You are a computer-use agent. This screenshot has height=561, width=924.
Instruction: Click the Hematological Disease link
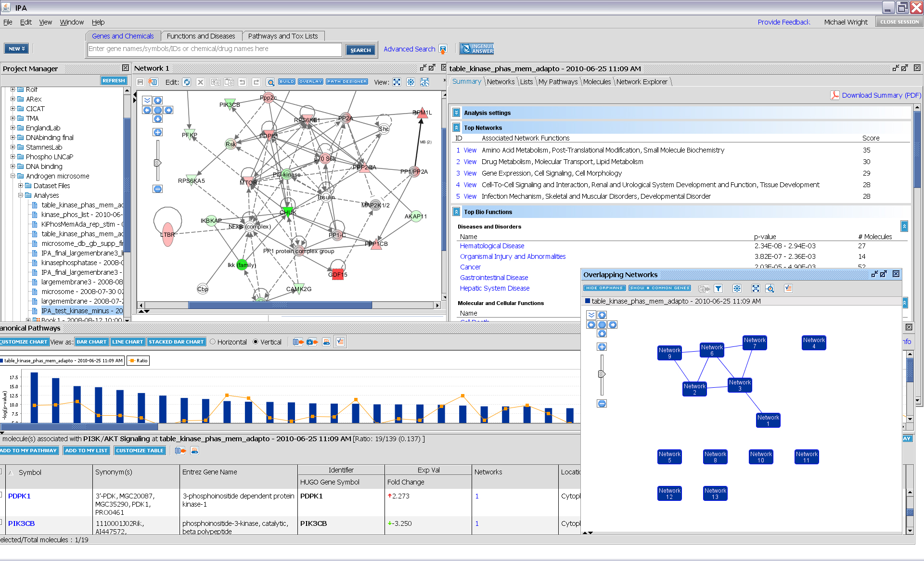click(492, 246)
